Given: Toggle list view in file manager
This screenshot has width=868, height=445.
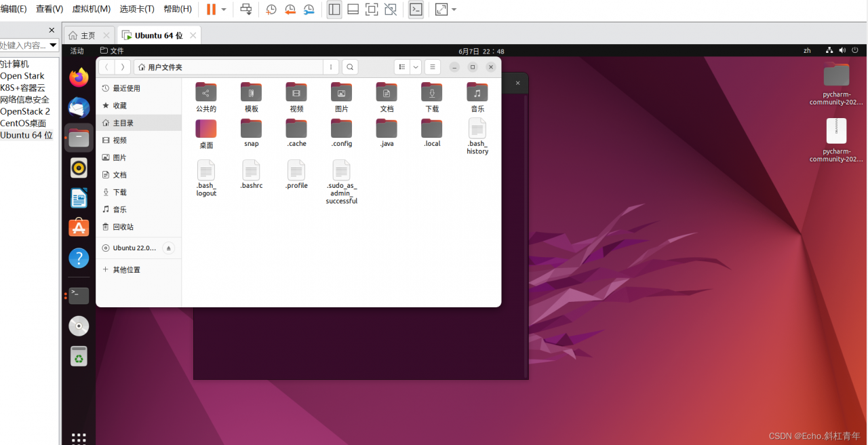Looking at the screenshot, I should 402,67.
